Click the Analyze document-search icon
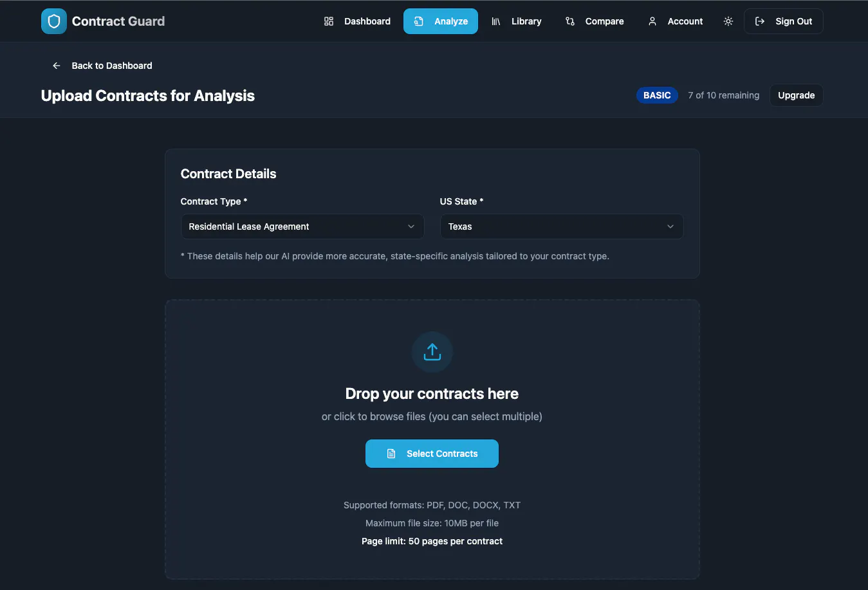Screen dimensions: 868x590 [x=419, y=21]
